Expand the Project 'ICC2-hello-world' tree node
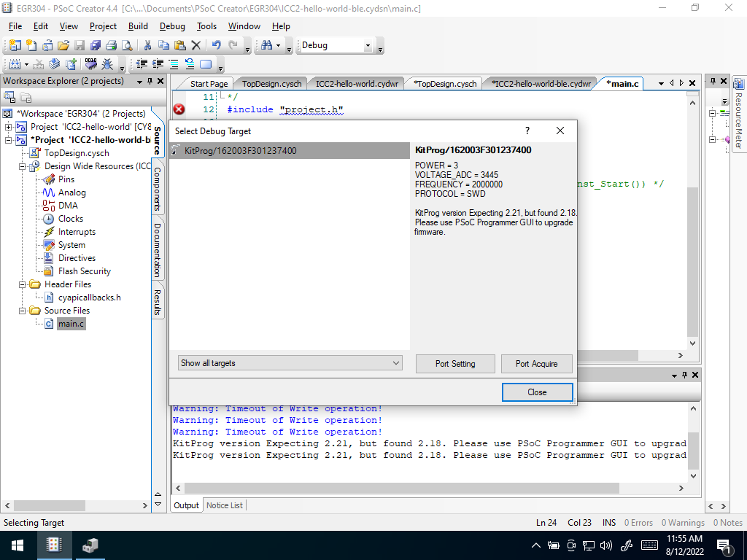Image resolution: width=747 pixels, height=560 pixels. coord(8,127)
